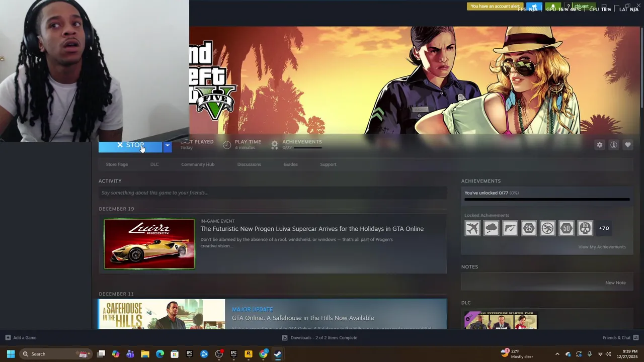Select the seventh locked achievement icon
This screenshot has height=362, width=644.
tap(585, 228)
